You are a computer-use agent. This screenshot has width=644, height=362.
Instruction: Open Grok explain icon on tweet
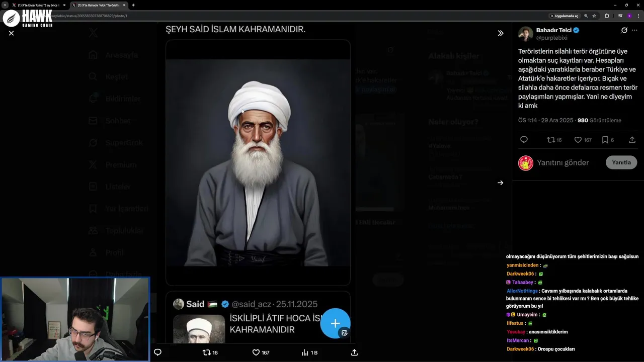pos(624,30)
